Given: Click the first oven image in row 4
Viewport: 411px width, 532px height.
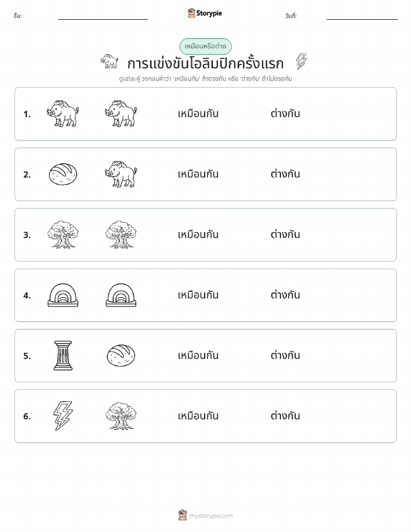Looking at the screenshot, I should point(63,295).
